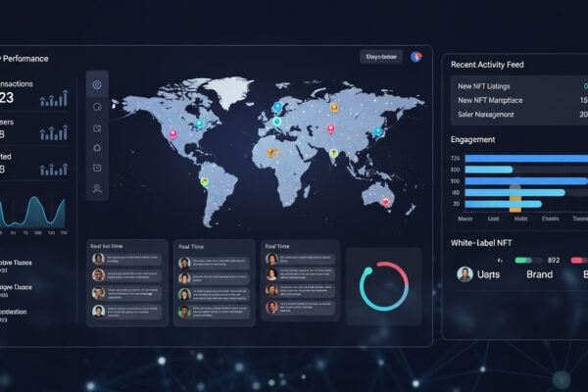This screenshot has height=392, width=588.
Task: Select the Brand tab in White-label NFT
Action: pyautogui.click(x=539, y=275)
